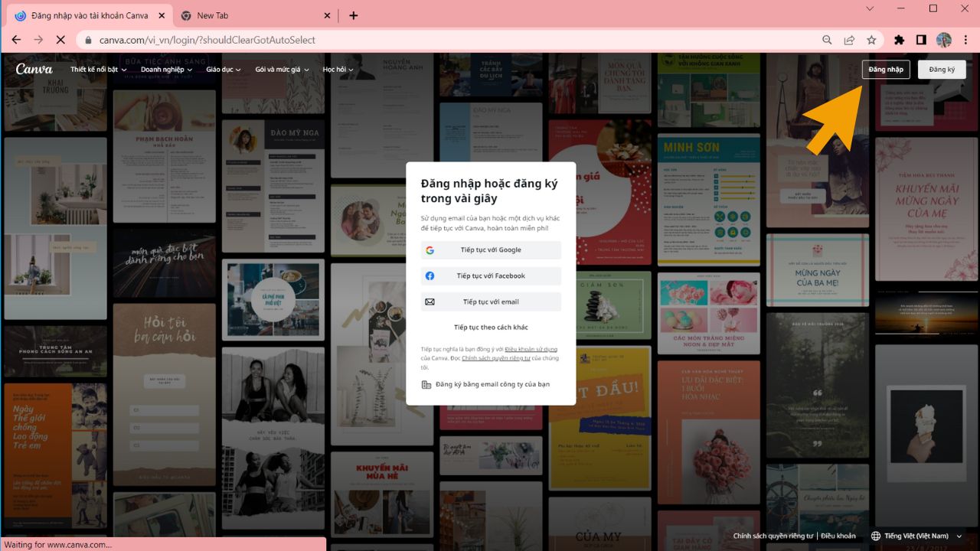Expand Thiết kế nổi bật menu
Image resolution: width=980 pixels, height=551 pixels.
[x=99, y=70]
